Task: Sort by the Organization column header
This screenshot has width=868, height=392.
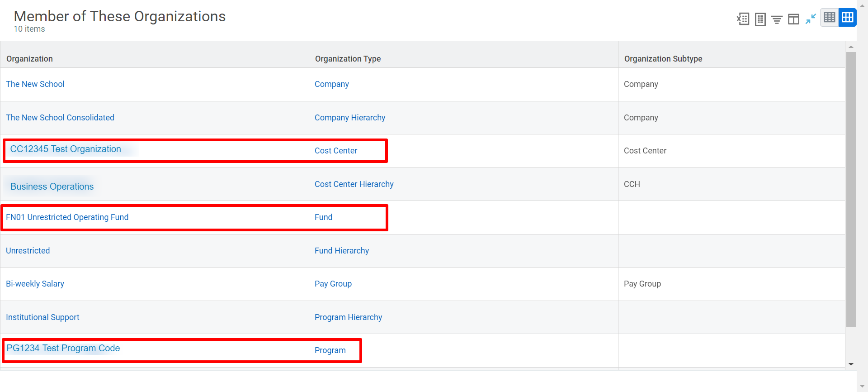Action: coord(29,59)
